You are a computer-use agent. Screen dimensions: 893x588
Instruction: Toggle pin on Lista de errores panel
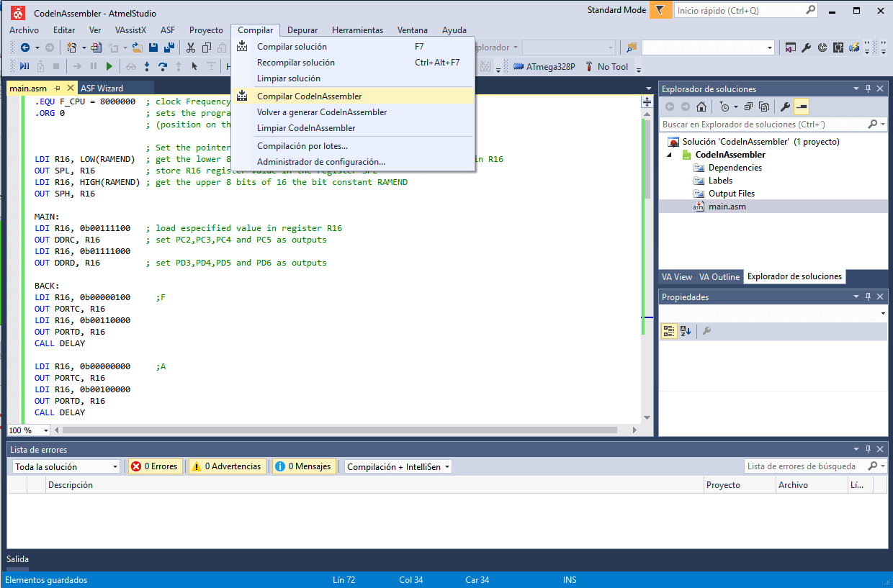click(x=869, y=449)
